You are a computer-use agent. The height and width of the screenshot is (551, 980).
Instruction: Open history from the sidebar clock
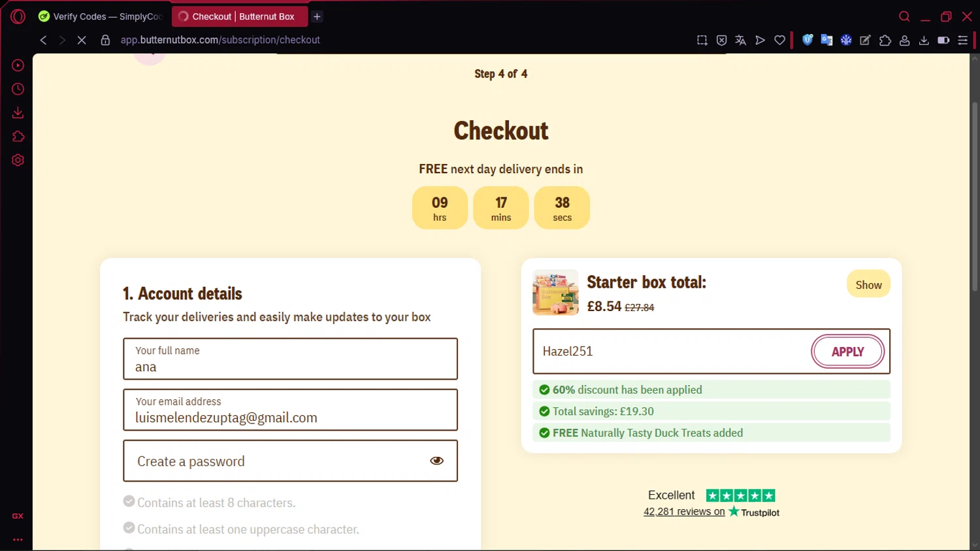pos(18,89)
